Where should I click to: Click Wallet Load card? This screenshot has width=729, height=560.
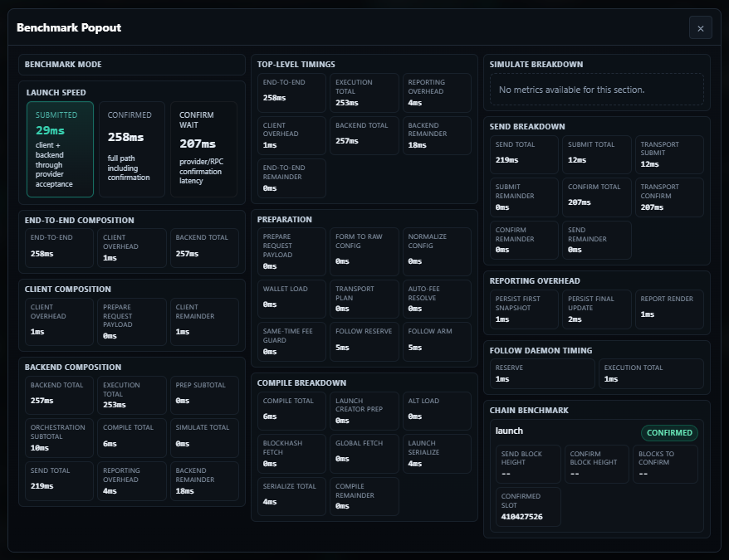[x=291, y=299]
